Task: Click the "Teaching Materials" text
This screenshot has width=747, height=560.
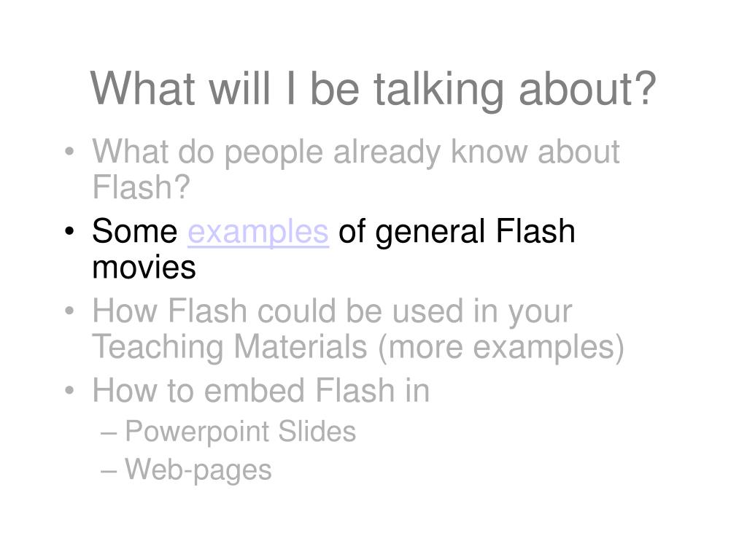Action: pos(230,347)
